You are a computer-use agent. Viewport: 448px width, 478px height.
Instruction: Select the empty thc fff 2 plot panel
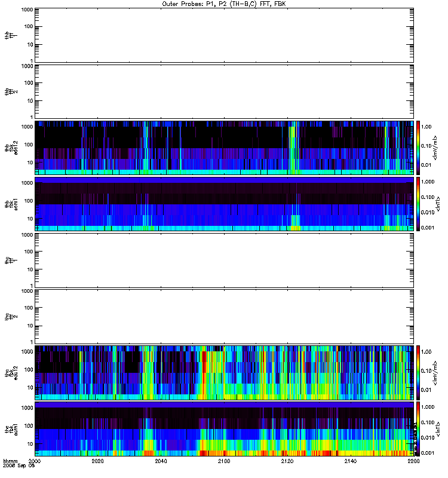pyautogui.click(x=224, y=317)
